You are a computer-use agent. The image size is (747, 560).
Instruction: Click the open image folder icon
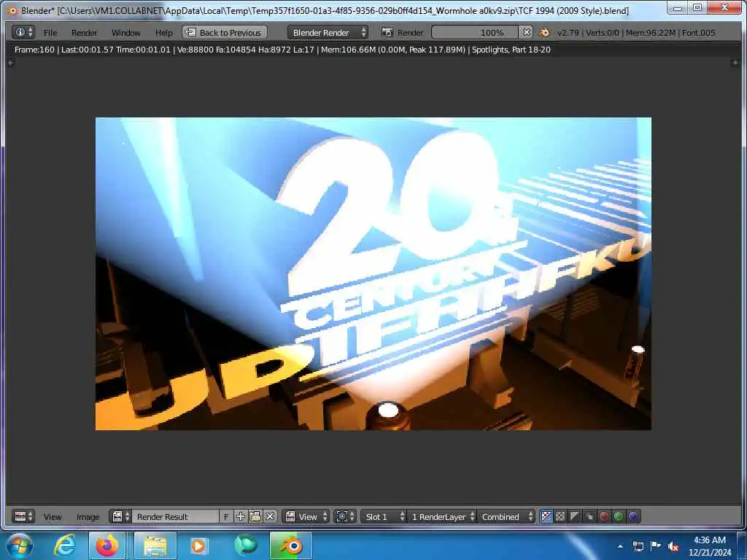pyautogui.click(x=255, y=517)
